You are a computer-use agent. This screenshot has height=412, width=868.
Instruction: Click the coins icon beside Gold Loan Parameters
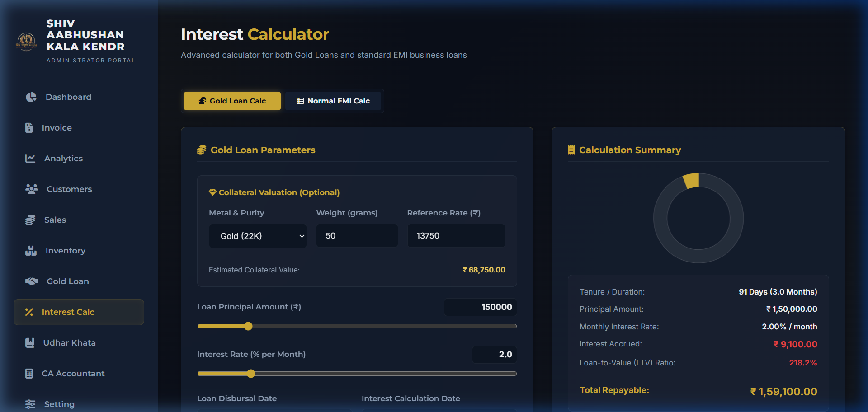pyautogui.click(x=202, y=150)
